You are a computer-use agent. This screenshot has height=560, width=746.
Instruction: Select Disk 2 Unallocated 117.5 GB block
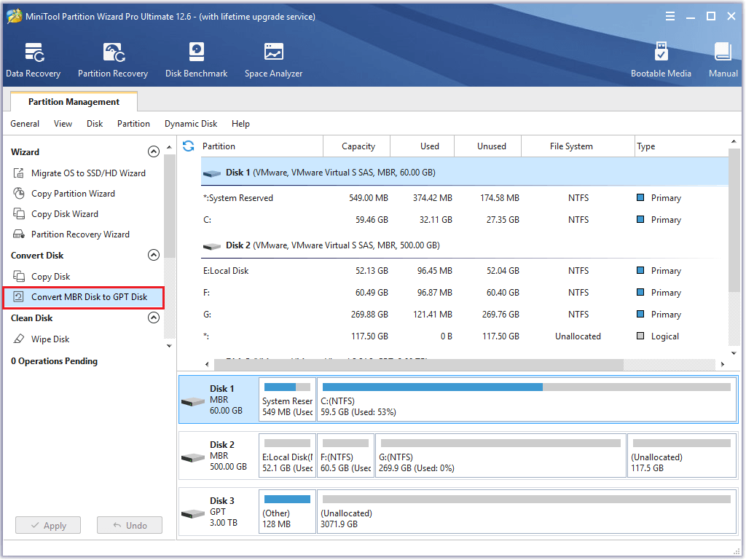(682, 455)
